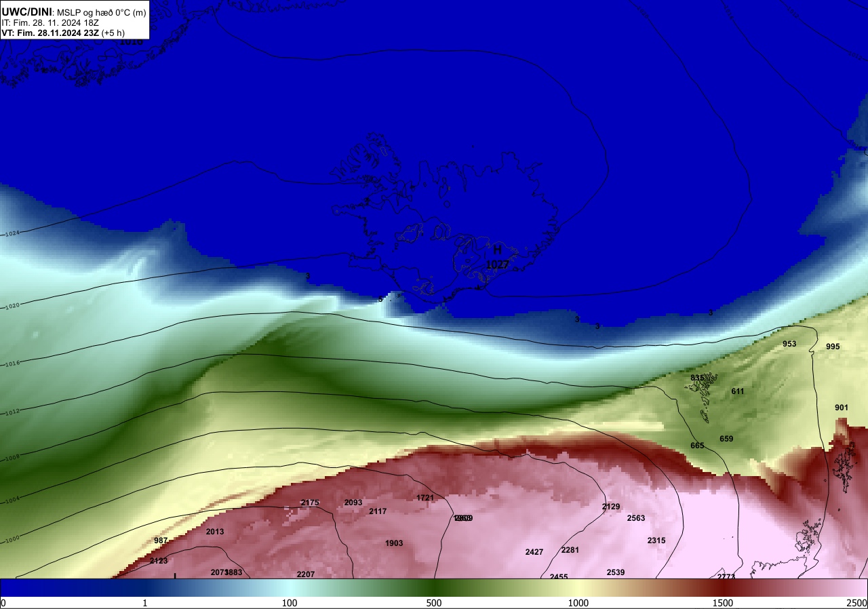868x609 pixels.
Task: Click the height value 665
Action: click(697, 446)
